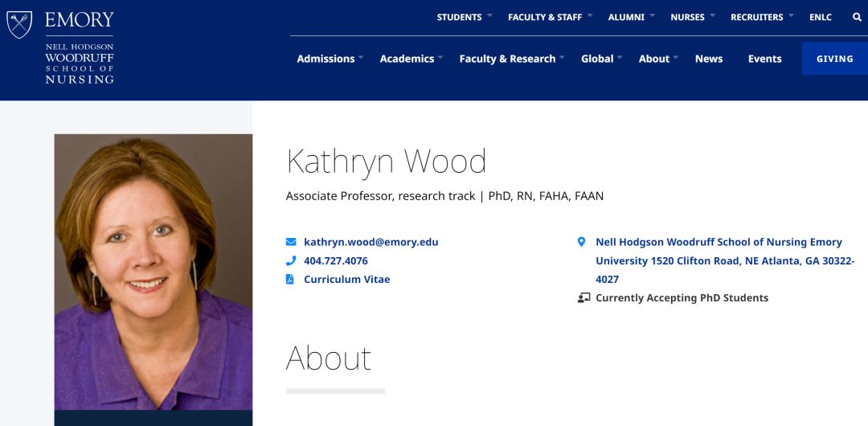The width and height of the screenshot is (868, 426).
Task: Open the Faculty & Research menu
Action: click(512, 59)
